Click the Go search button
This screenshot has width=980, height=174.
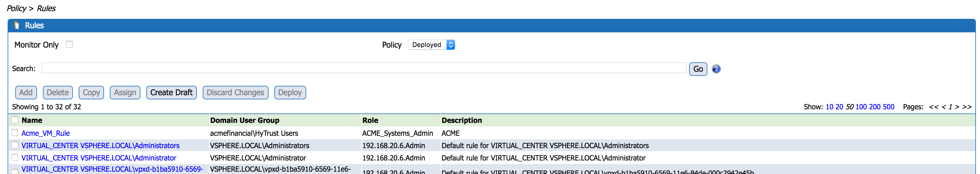click(x=698, y=69)
